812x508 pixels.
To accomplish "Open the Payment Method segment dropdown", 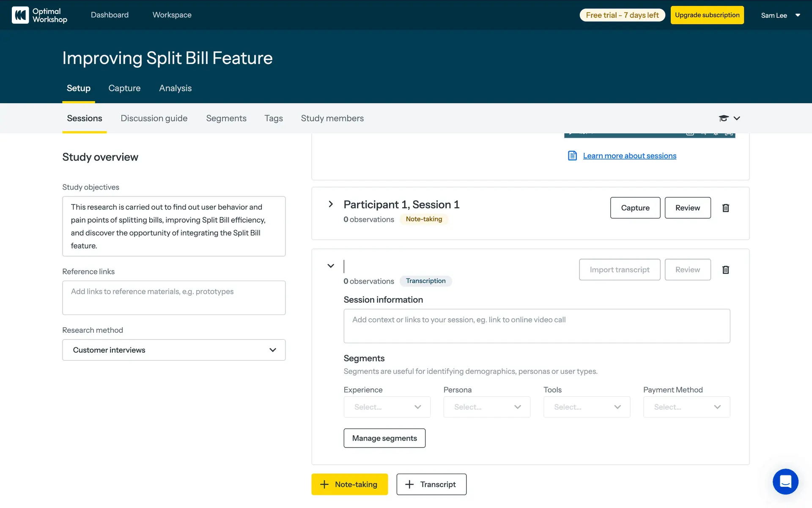I will tap(686, 407).
